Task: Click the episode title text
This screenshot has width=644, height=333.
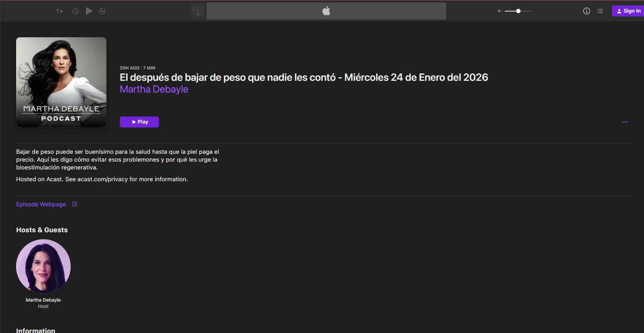Action: click(x=304, y=77)
